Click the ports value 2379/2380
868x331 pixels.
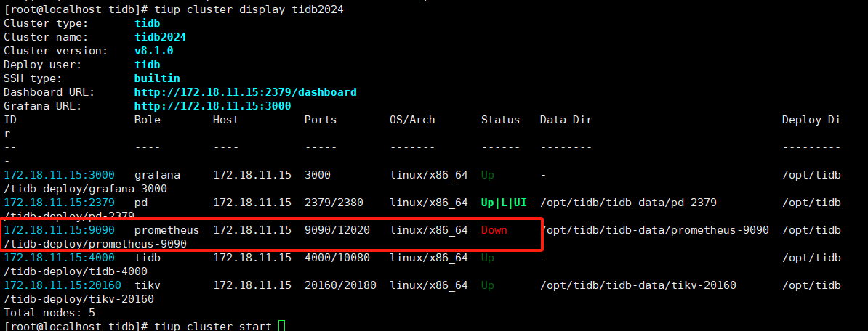click(334, 203)
